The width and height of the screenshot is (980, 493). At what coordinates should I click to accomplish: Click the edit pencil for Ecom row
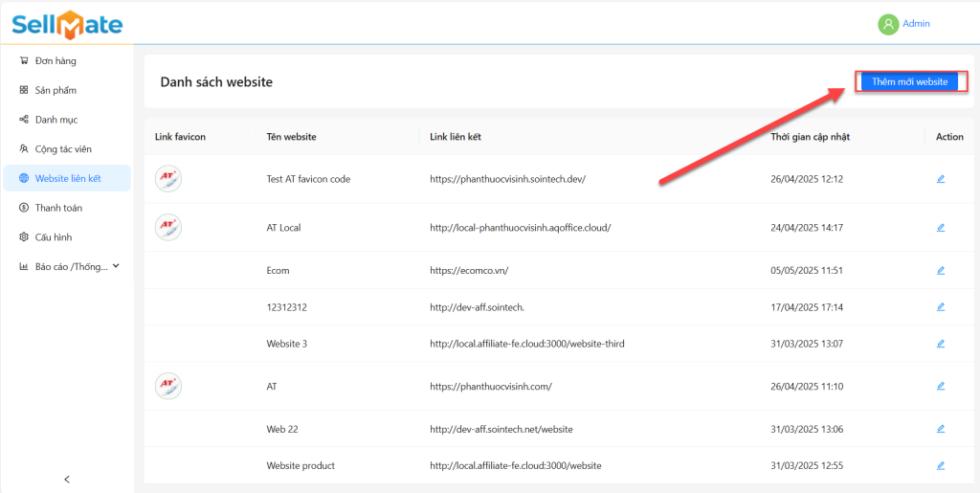pos(940,271)
